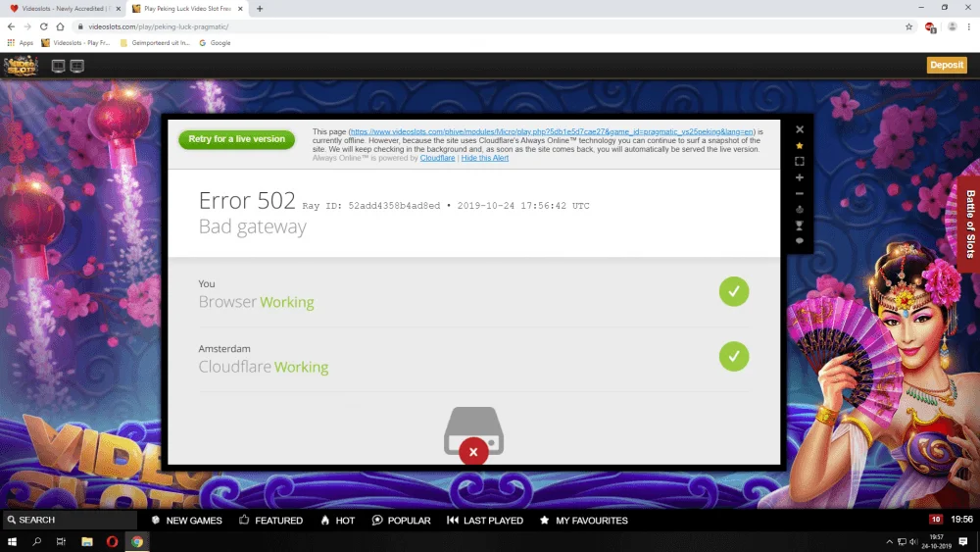980x552 pixels.
Task: Open POPULAR in bottom menu
Action: pyautogui.click(x=401, y=520)
